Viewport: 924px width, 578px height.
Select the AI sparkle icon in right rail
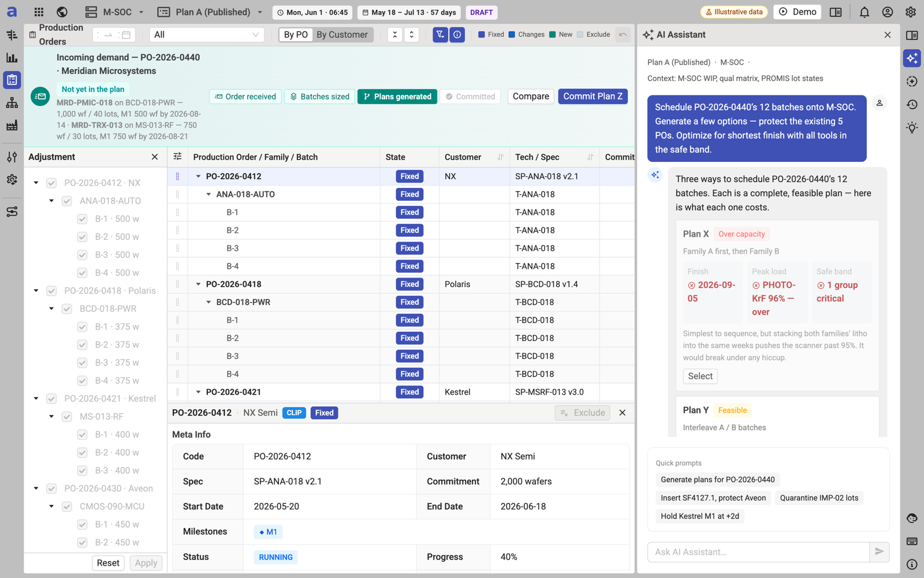(x=912, y=58)
